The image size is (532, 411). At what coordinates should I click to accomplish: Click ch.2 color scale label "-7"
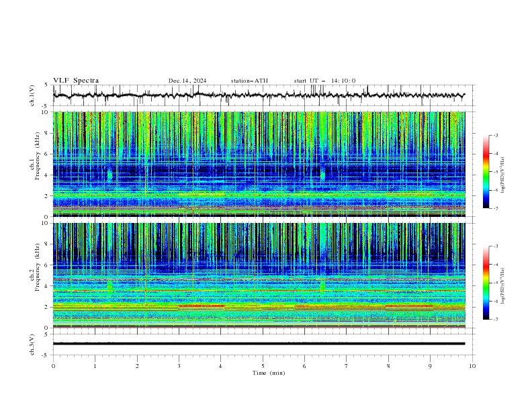(x=495, y=319)
